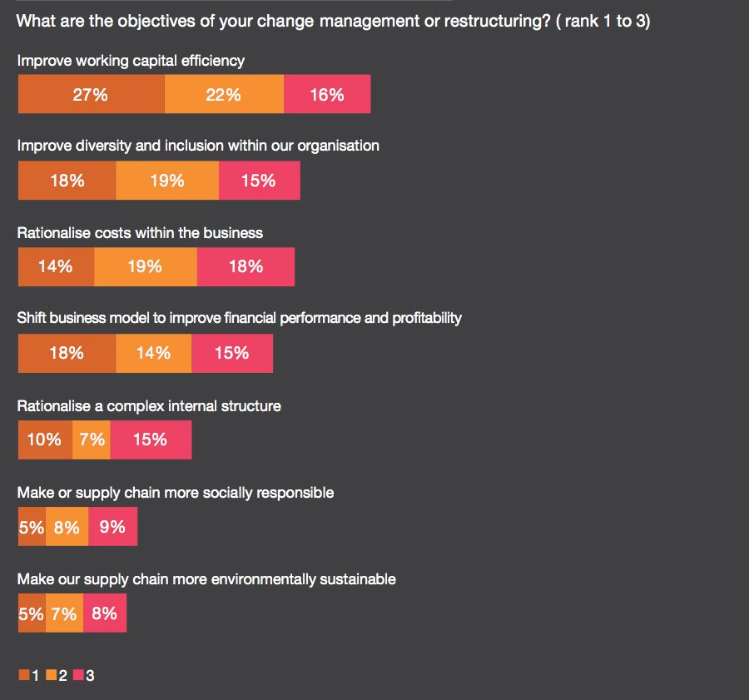Click the rank 2 legend swatch

click(x=51, y=675)
